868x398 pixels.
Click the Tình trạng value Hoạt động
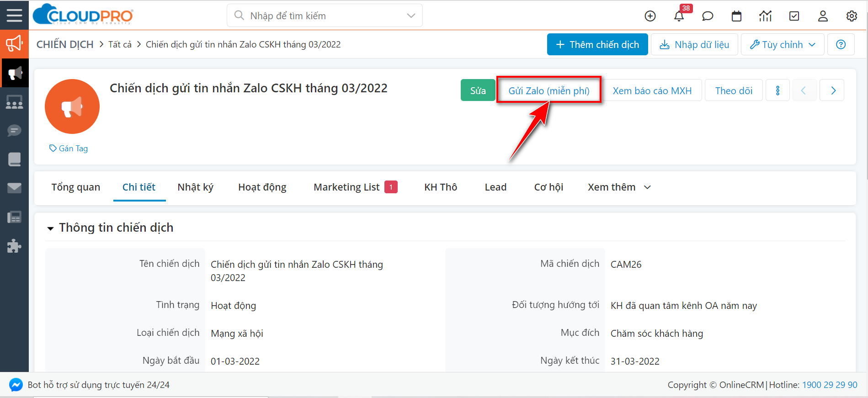(233, 306)
